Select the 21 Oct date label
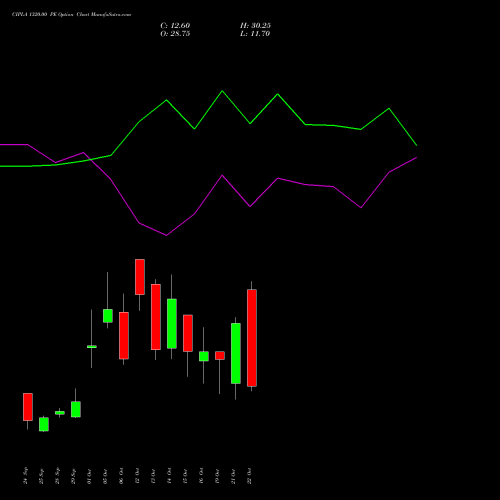Viewport: 500px width, 500px height. [x=234, y=476]
